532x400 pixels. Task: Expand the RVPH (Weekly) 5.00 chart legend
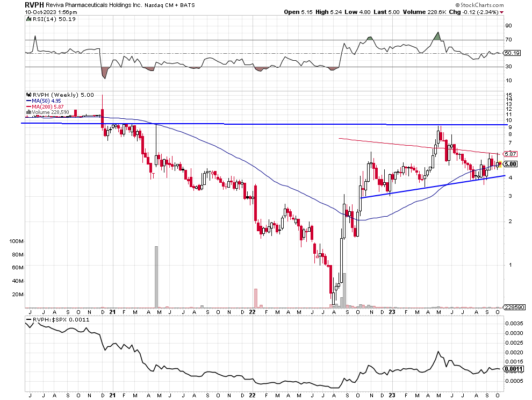coord(64,95)
